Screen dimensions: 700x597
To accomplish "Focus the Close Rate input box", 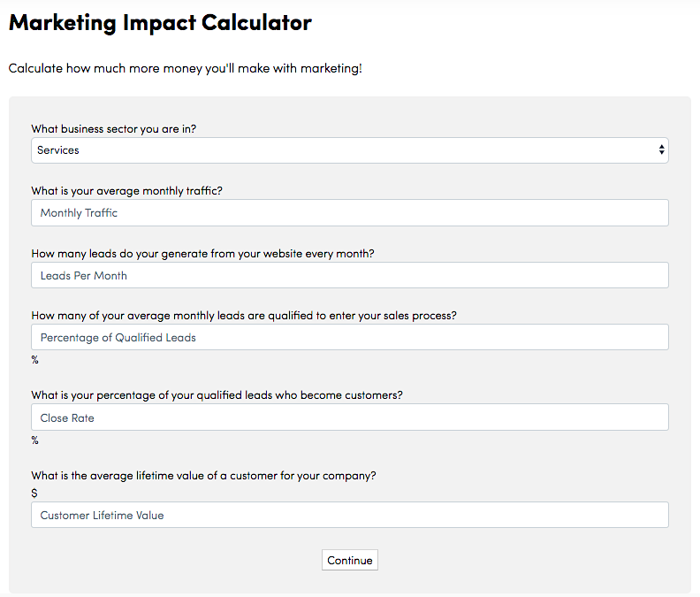I will 349,418.
